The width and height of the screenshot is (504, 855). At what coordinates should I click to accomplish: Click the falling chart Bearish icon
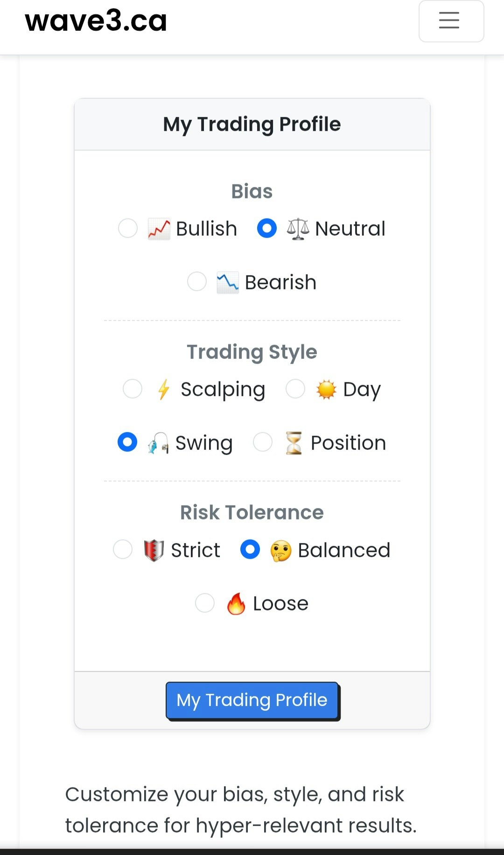coord(228,282)
